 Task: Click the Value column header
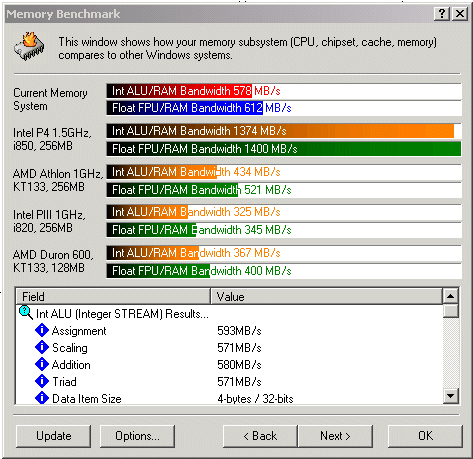click(x=327, y=296)
